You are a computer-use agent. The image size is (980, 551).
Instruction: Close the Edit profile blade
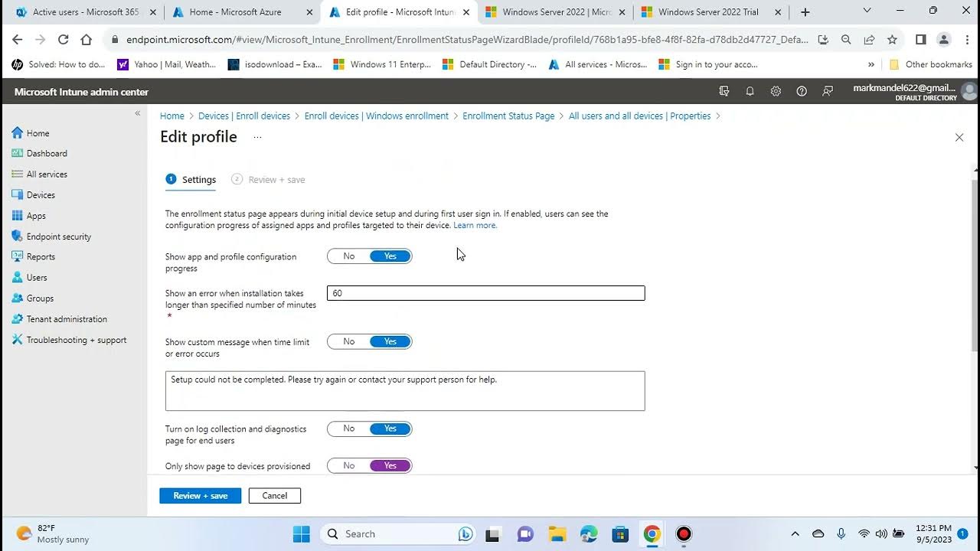(x=959, y=138)
